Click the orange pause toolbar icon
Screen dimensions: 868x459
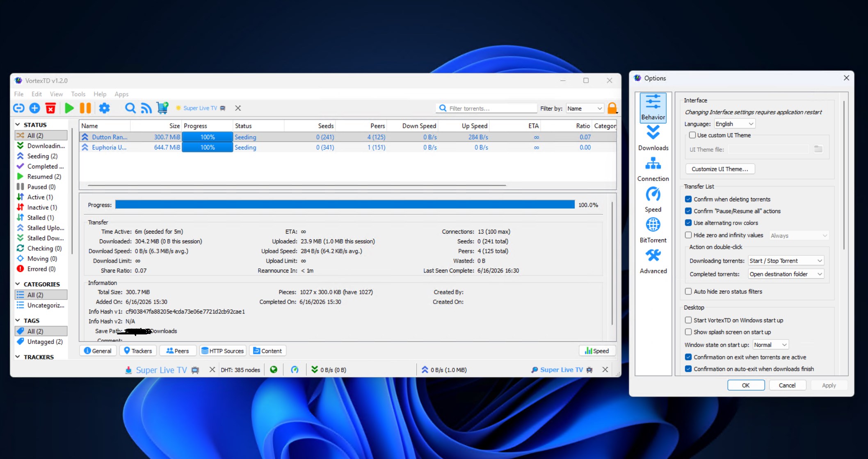[x=85, y=108]
